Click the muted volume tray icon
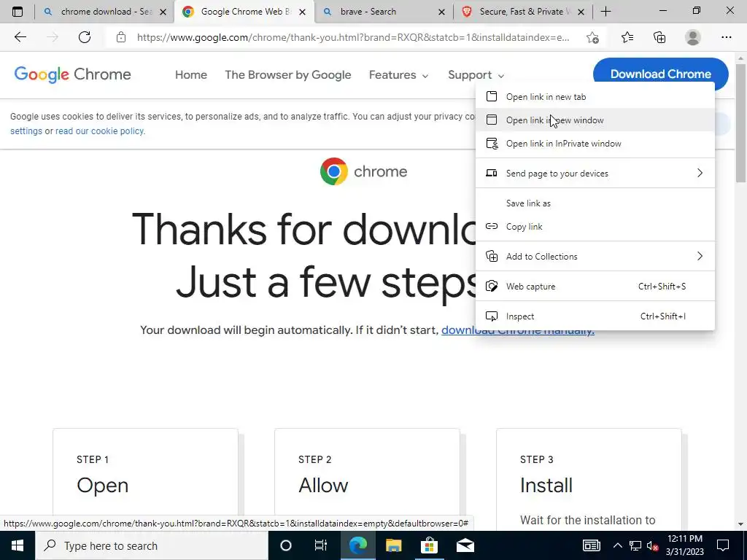The image size is (747, 560). (653, 545)
